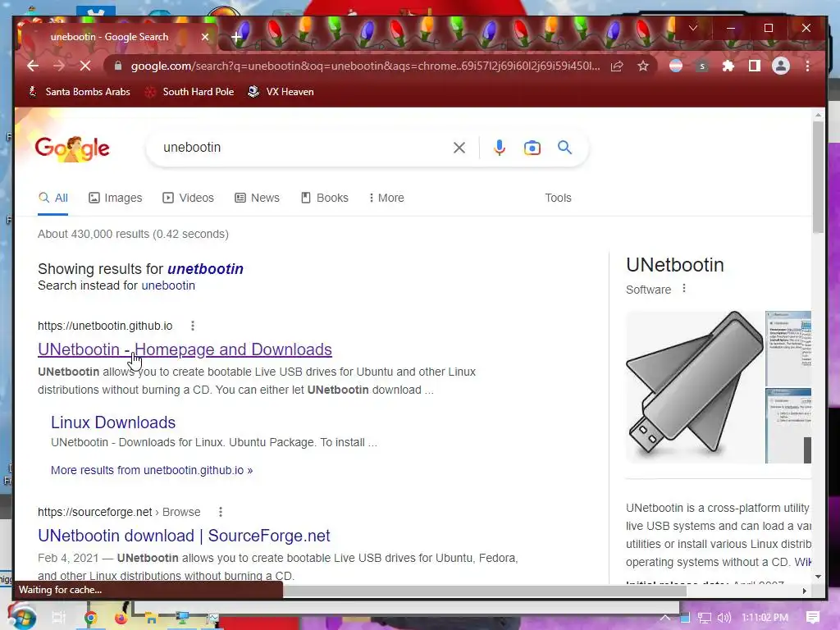Click the suggested unetbootin spelling link
This screenshot has width=840, height=630.
click(205, 269)
